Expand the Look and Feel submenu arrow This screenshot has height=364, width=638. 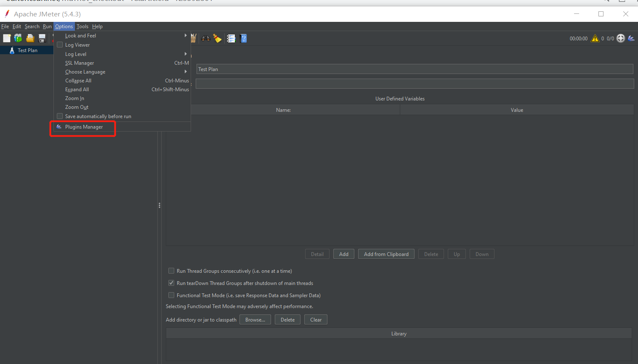(x=186, y=35)
